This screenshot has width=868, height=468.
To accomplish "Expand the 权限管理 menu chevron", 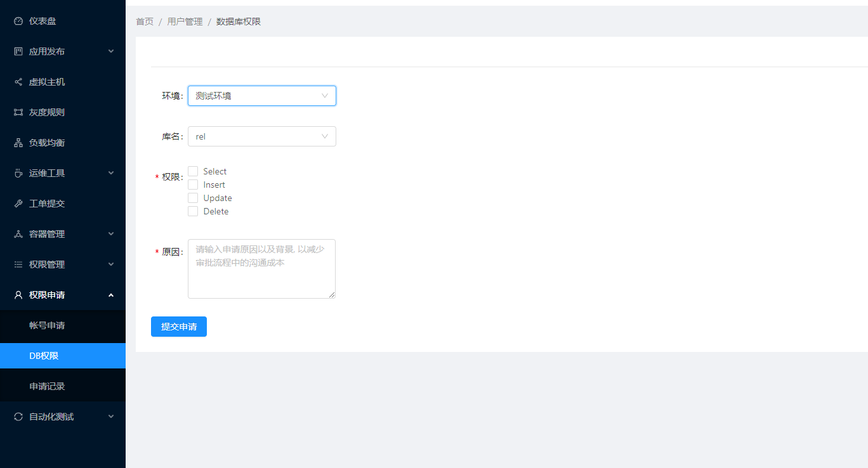I will point(111,264).
